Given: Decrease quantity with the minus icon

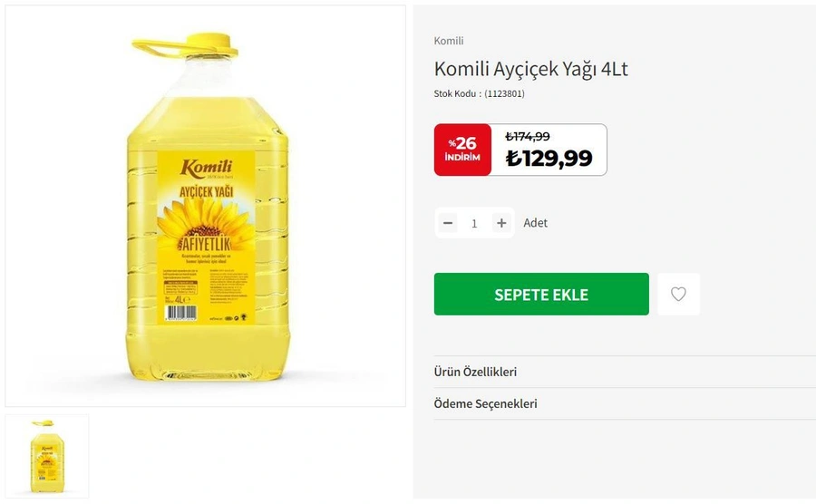Looking at the screenshot, I should coord(448,223).
